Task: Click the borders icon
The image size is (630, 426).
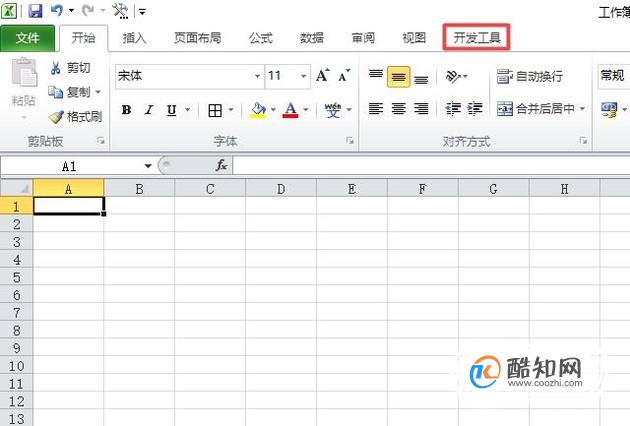Action: 215,110
